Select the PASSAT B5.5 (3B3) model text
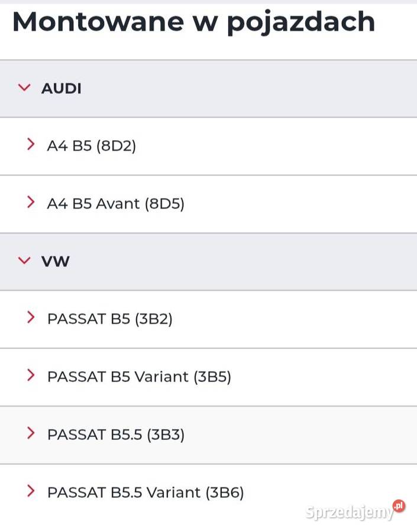 click(116, 434)
